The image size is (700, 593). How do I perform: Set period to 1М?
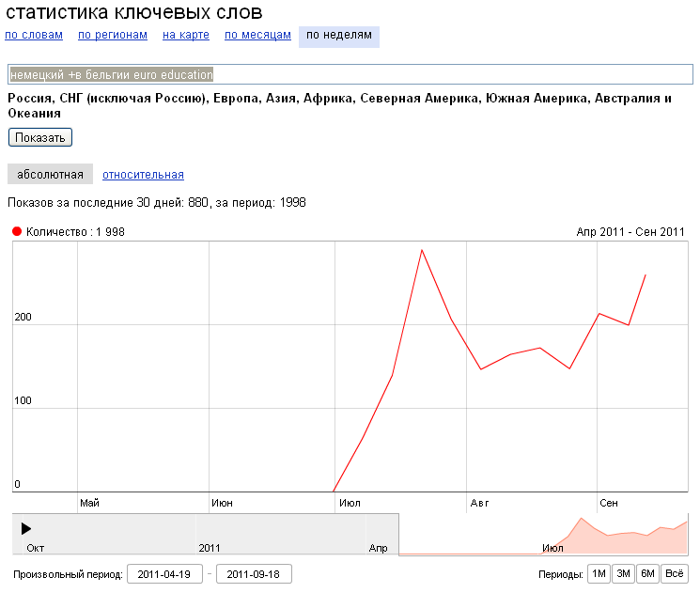598,574
